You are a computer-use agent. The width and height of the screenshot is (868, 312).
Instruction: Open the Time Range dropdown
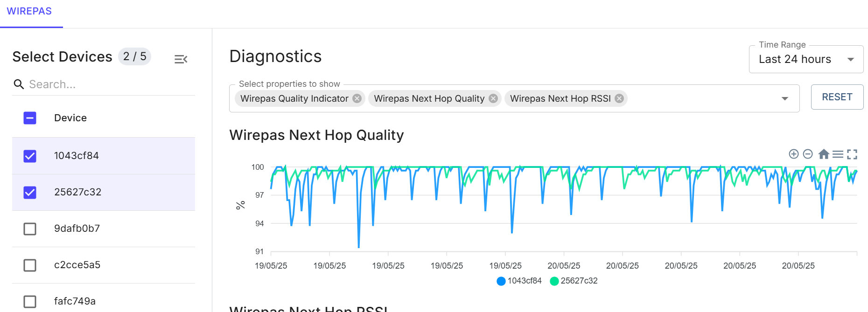pyautogui.click(x=806, y=59)
